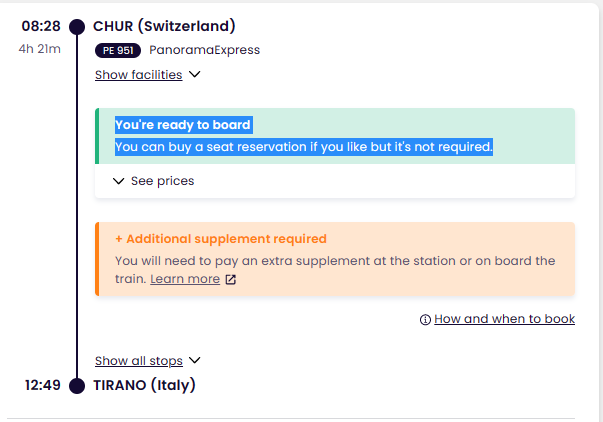Expand the chevron next to Show all stops

point(195,360)
